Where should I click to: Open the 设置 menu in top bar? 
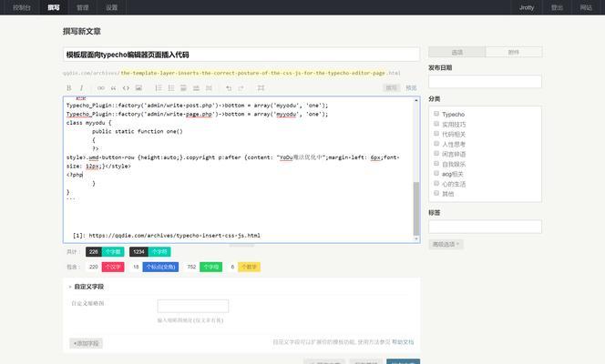tap(111, 7)
